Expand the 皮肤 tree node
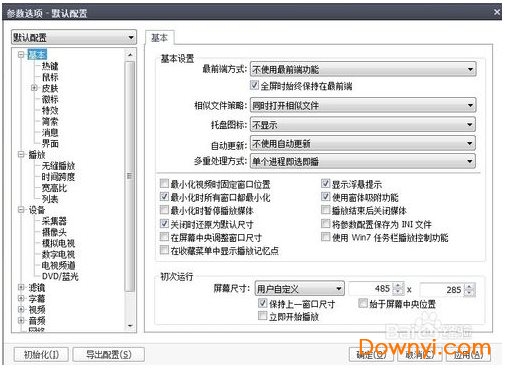507x371 pixels. [34, 88]
